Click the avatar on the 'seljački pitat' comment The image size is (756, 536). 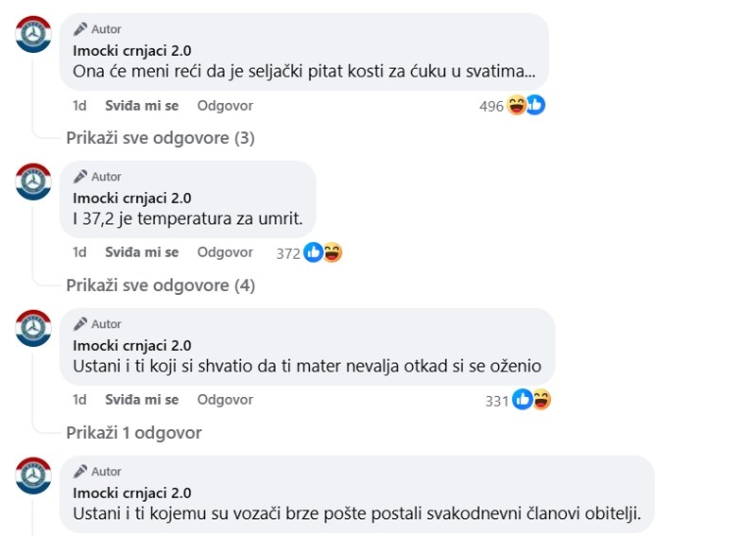click(x=34, y=34)
